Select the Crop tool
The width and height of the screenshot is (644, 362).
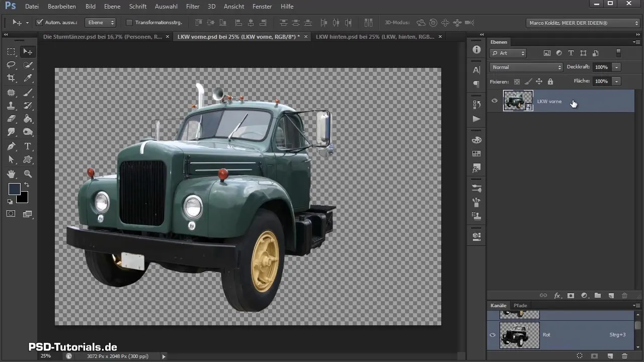click(11, 78)
